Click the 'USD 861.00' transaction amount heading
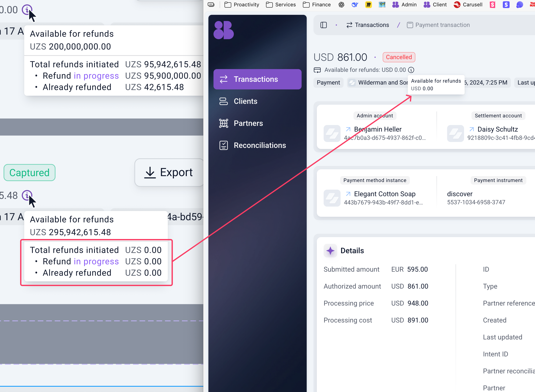The height and width of the screenshot is (392, 535). click(x=340, y=57)
